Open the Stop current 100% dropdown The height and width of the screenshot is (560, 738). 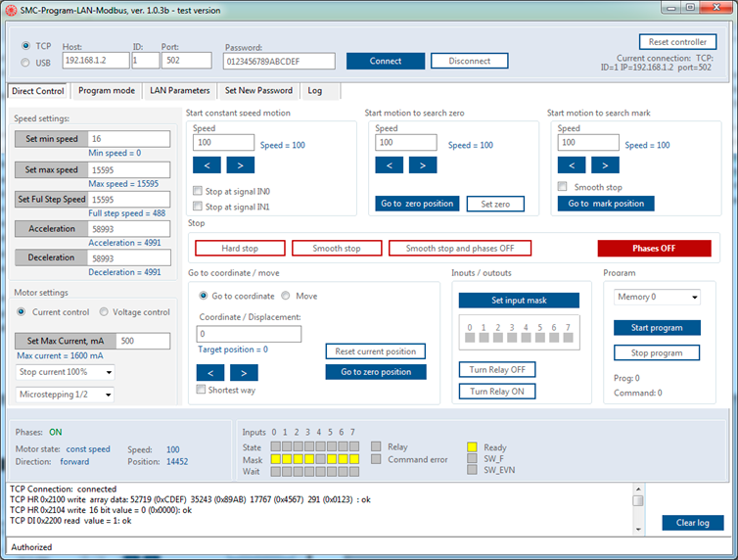65,372
